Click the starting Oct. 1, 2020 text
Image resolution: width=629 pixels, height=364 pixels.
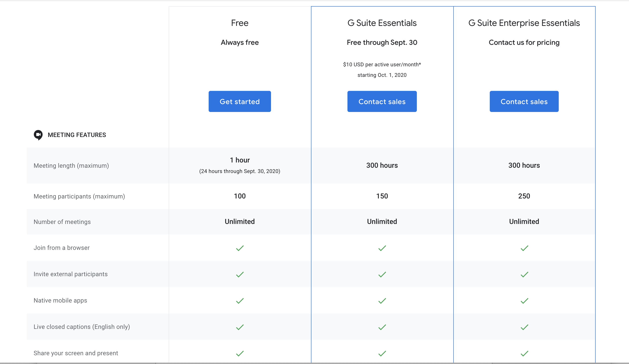click(382, 75)
